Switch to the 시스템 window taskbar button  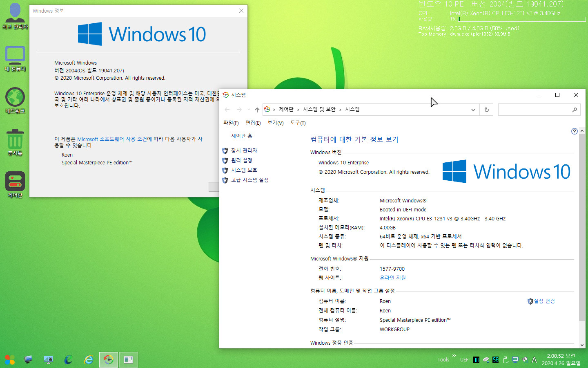click(x=109, y=360)
